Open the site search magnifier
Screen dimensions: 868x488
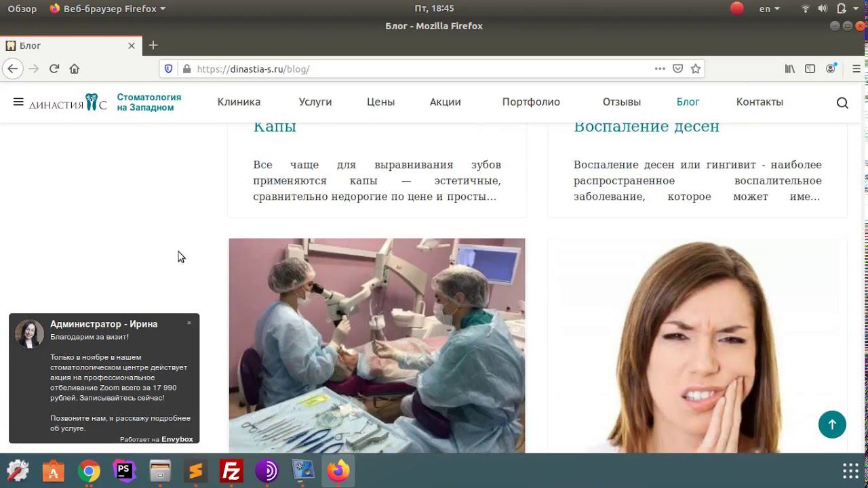pyautogui.click(x=842, y=102)
